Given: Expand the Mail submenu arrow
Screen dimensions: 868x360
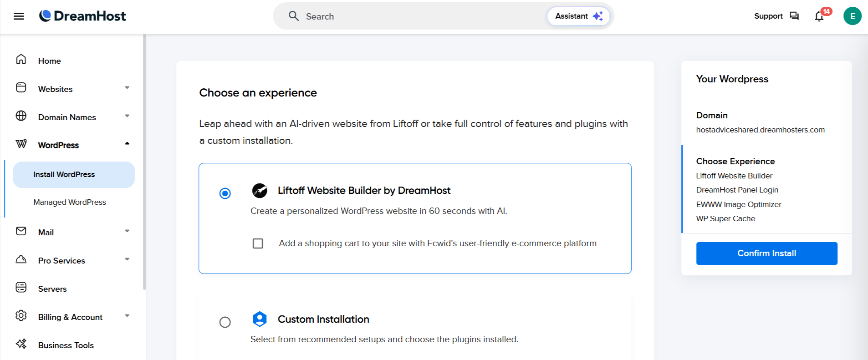Looking at the screenshot, I should tap(127, 231).
